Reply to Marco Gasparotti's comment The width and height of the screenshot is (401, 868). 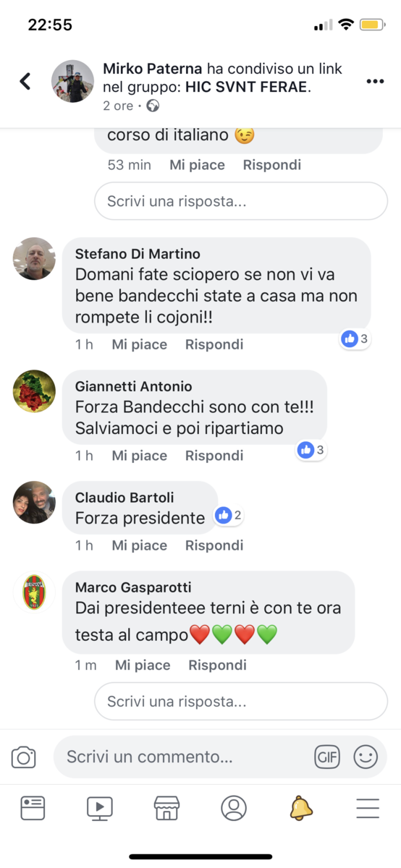point(218,665)
